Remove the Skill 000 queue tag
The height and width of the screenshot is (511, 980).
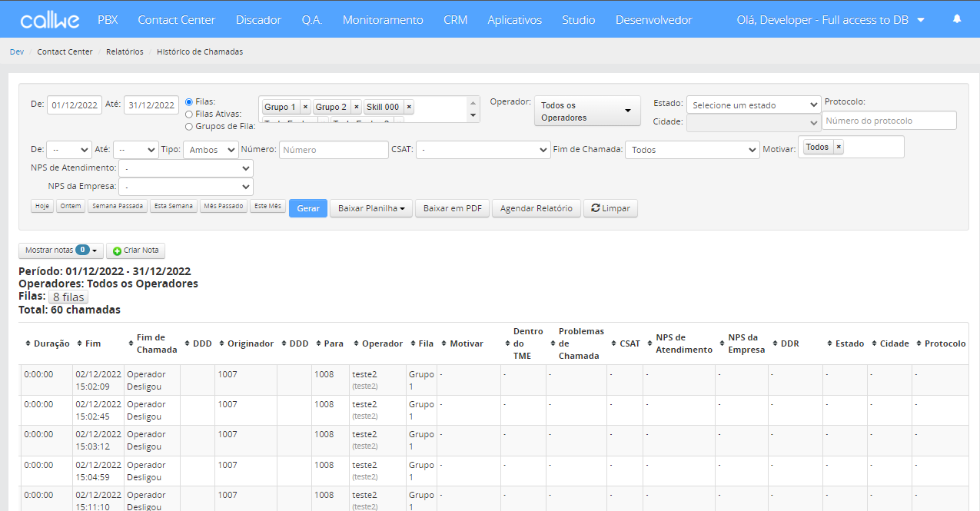pyautogui.click(x=409, y=107)
